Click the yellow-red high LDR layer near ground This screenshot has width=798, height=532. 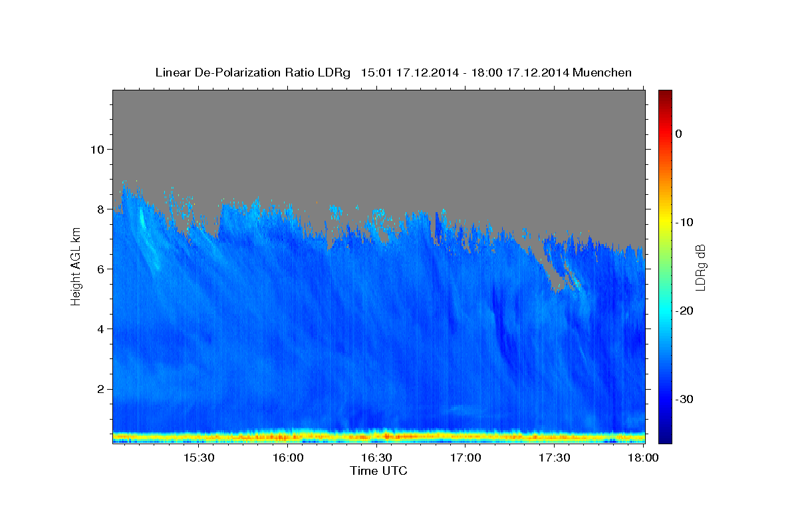378,436
